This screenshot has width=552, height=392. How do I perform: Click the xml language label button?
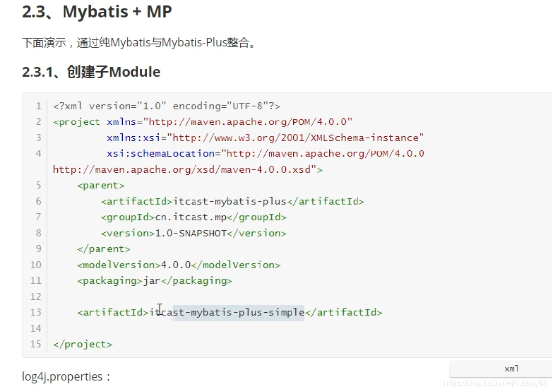(511, 369)
